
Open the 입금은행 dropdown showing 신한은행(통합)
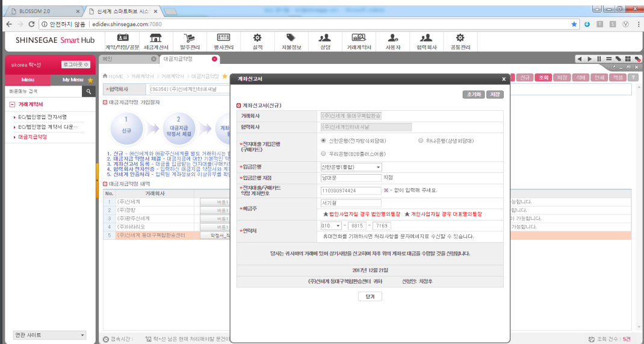point(351,167)
